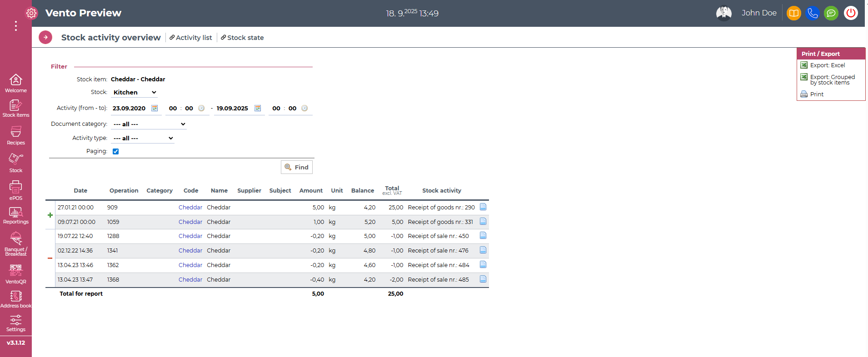Open the ePOS module

point(16,190)
